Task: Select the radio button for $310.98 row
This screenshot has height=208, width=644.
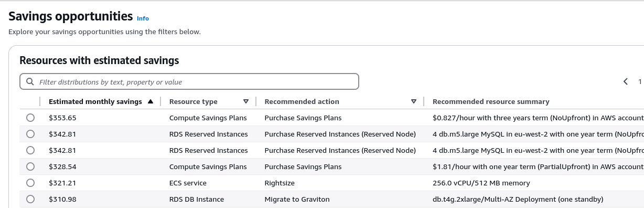Action: (30, 199)
